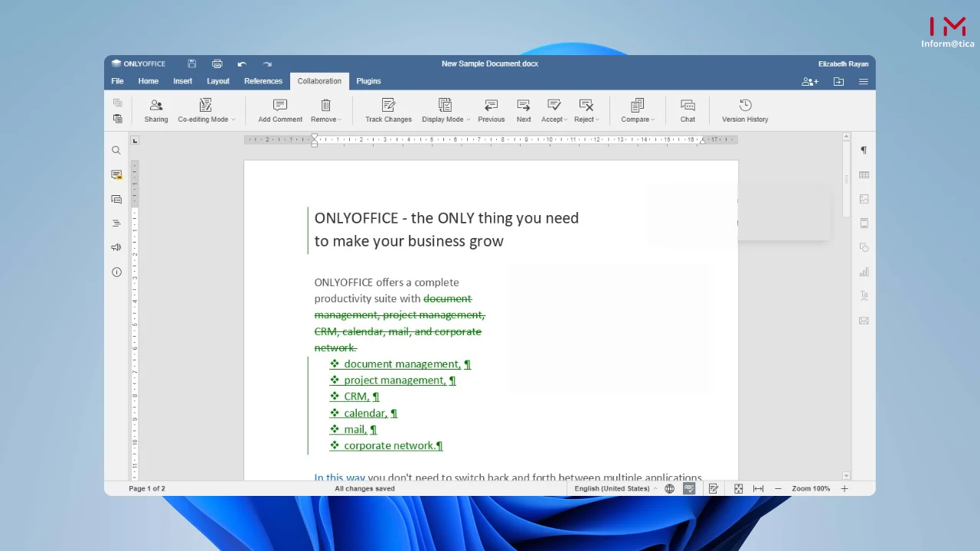Open Image settings in right sidebar
This screenshot has width=980, height=551.
click(x=864, y=199)
